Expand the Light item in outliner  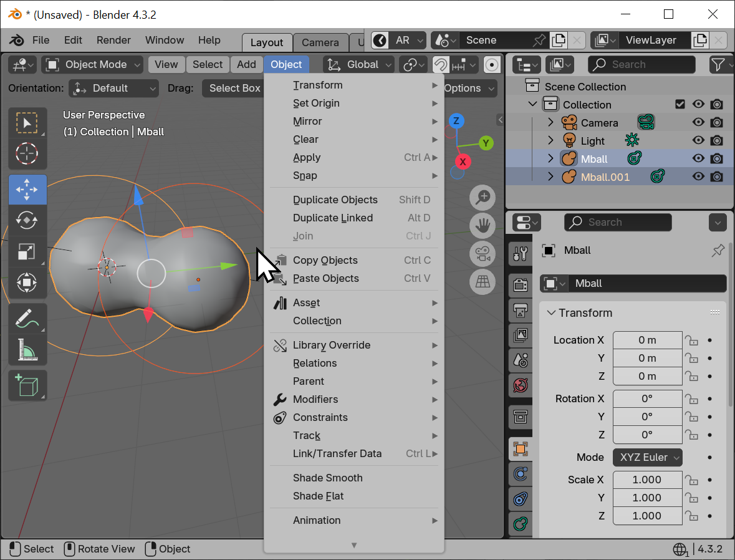click(550, 140)
